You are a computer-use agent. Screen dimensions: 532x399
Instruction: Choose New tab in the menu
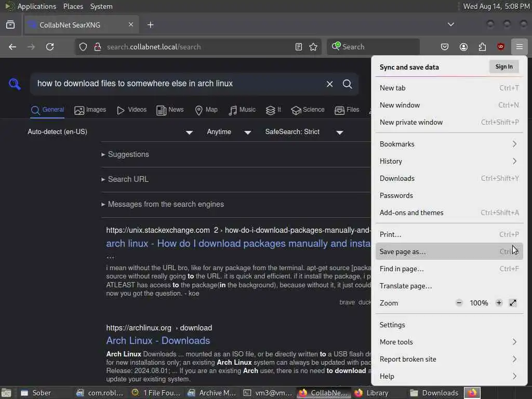(449, 88)
